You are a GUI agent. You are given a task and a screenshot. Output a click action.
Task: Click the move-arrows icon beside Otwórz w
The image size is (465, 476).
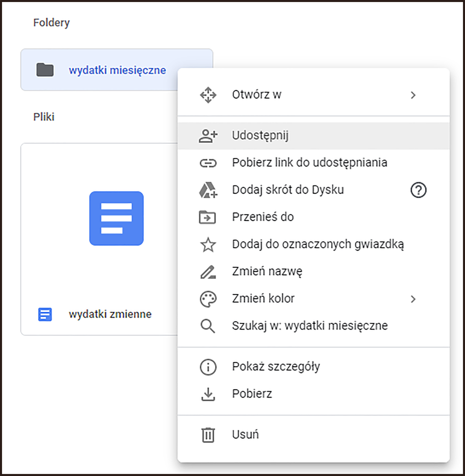208,95
